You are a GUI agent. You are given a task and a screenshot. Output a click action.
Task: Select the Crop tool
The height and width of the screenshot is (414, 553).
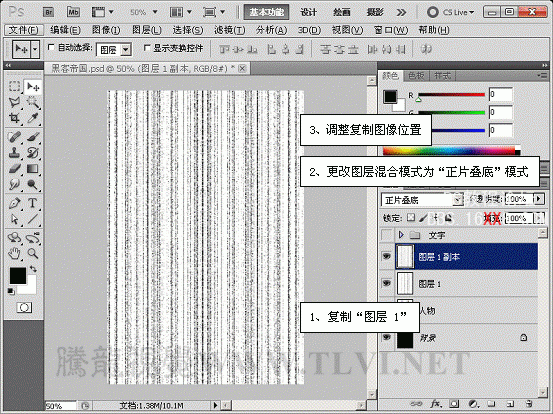tap(14, 118)
